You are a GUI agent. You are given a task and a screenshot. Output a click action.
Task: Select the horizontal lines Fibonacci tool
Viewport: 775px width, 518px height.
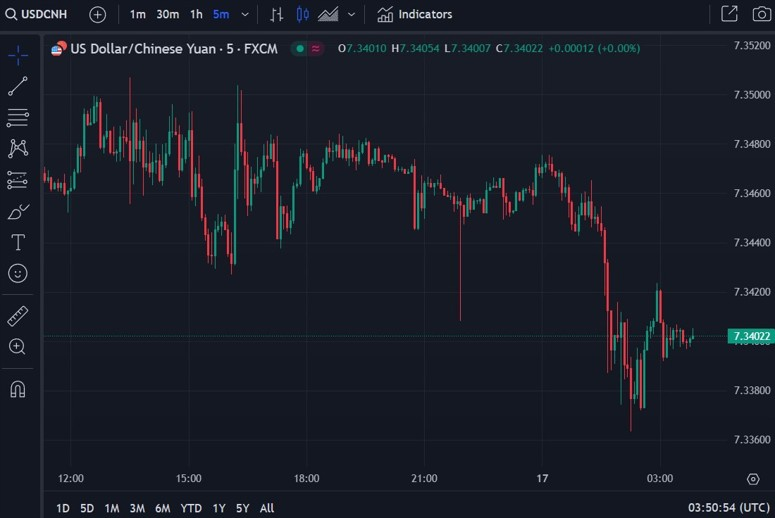tap(18, 118)
